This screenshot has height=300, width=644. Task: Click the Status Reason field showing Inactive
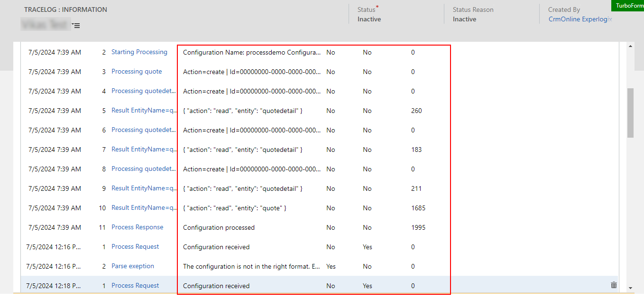click(x=465, y=19)
